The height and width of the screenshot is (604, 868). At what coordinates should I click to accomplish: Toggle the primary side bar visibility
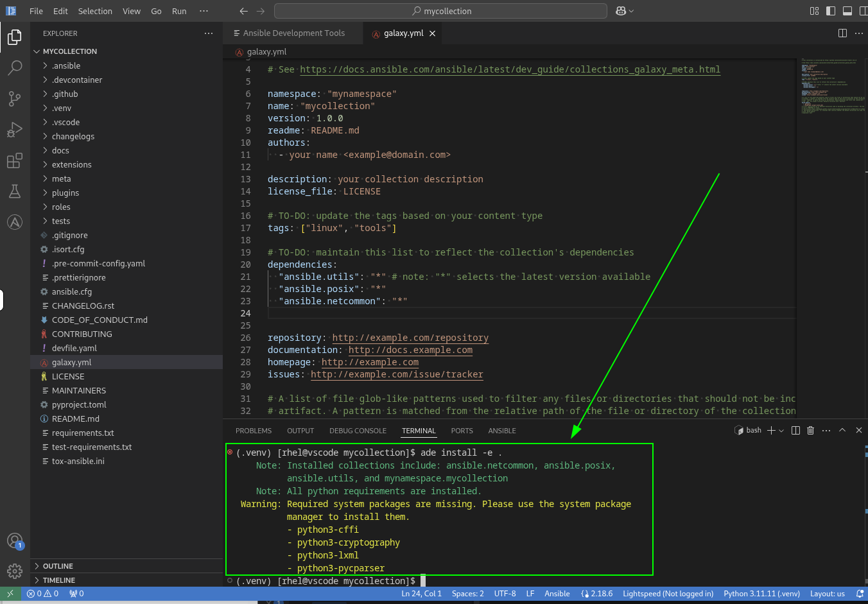(831, 11)
